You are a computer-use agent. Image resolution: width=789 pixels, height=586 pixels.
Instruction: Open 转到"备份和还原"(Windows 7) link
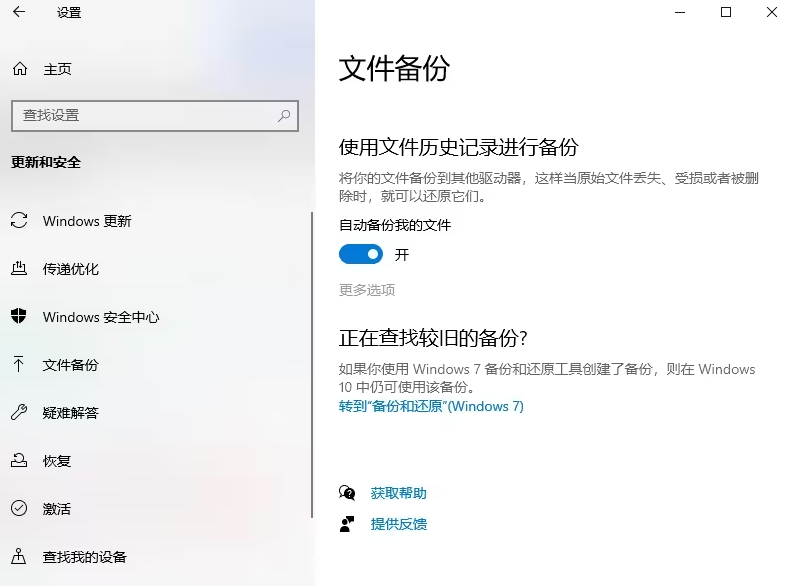(431, 406)
